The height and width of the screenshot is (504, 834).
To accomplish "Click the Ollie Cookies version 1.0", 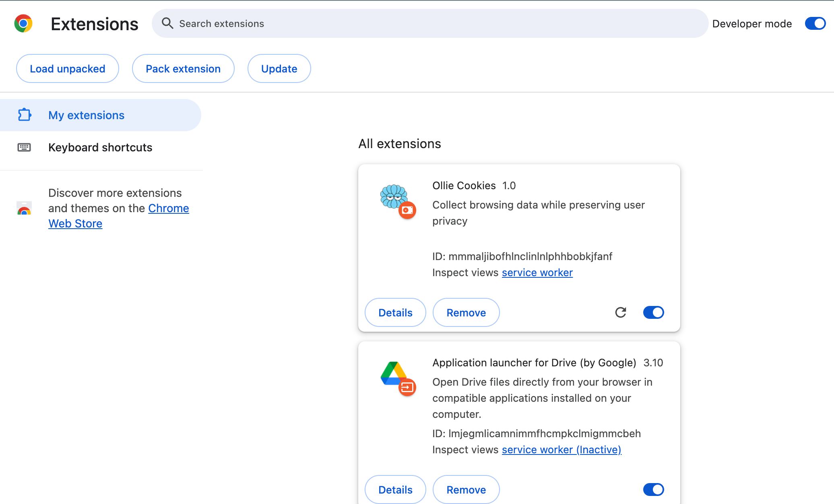I will pyautogui.click(x=509, y=186).
